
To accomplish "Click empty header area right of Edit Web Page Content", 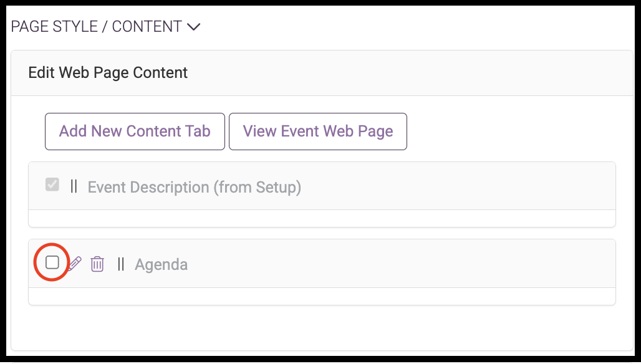I will click(409, 73).
